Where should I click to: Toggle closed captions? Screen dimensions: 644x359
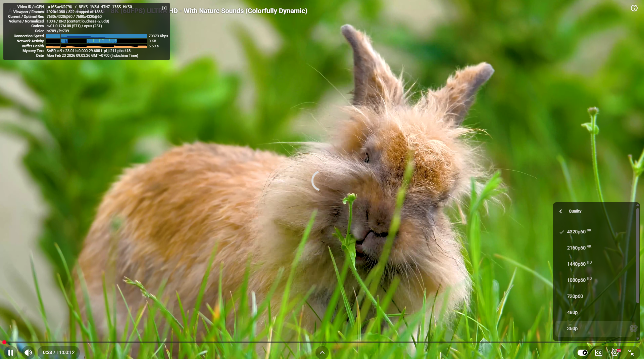(x=599, y=352)
